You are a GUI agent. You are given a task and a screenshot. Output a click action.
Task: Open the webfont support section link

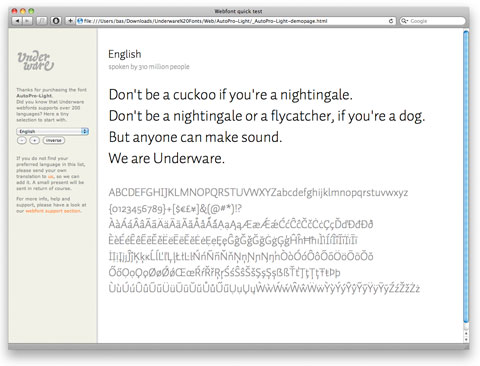[53, 211]
